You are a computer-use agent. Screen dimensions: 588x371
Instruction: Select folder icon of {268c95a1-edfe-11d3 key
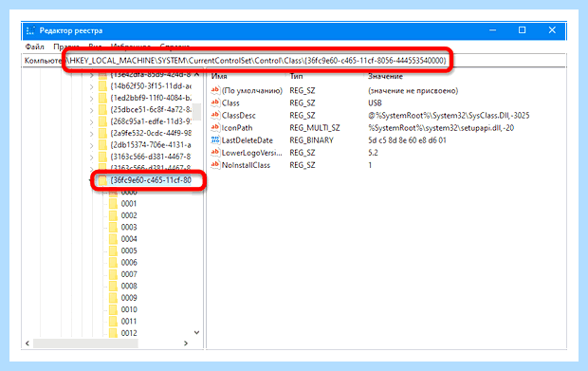point(102,121)
